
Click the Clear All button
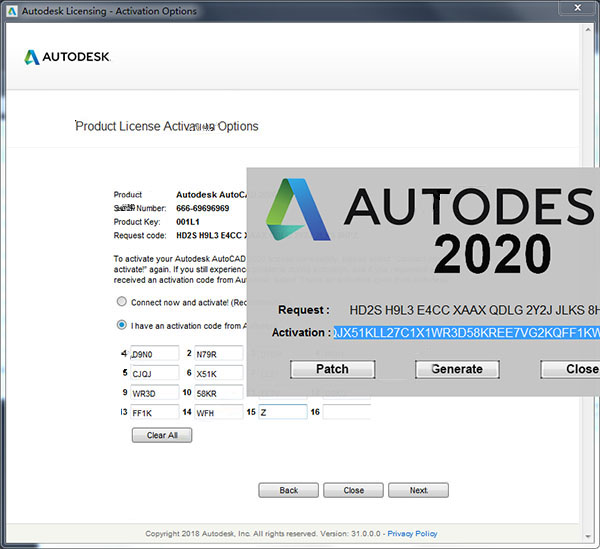161,435
